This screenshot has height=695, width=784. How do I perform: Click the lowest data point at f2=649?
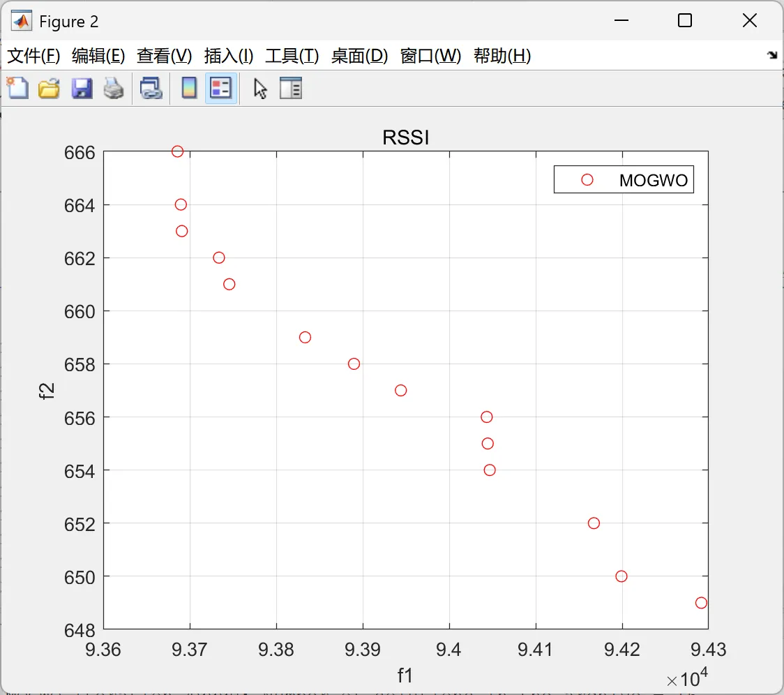click(701, 603)
